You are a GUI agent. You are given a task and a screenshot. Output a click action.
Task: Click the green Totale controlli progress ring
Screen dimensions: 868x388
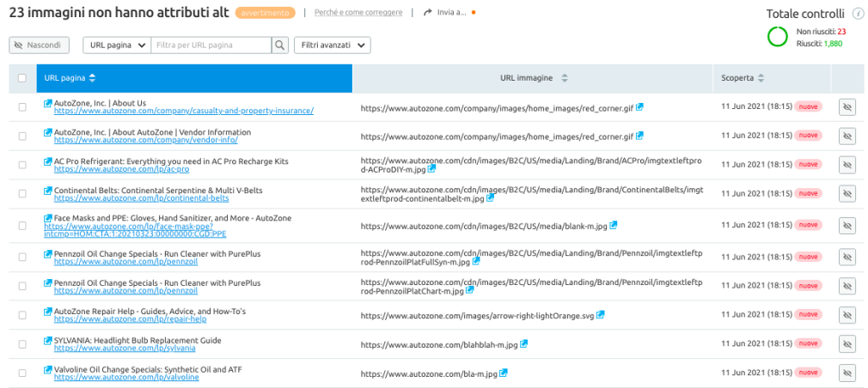click(x=777, y=36)
